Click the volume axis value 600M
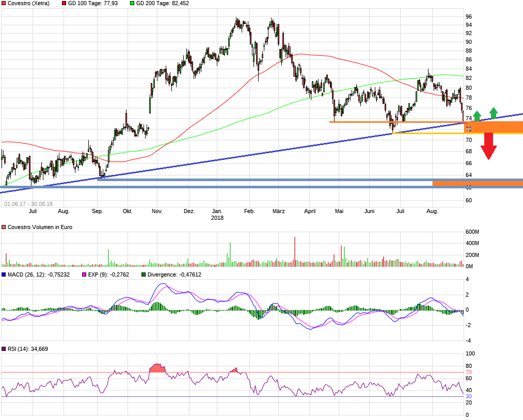The width and height of the screenshot is (523, 420). pyautogui.click(x=472, y=232)
